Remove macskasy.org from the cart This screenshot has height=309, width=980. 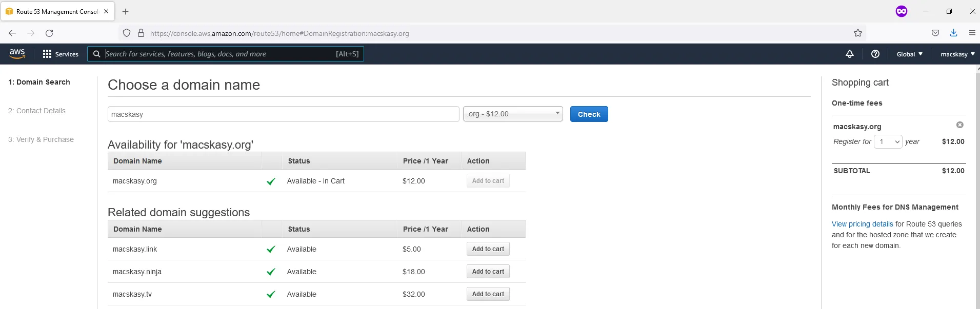960,125
